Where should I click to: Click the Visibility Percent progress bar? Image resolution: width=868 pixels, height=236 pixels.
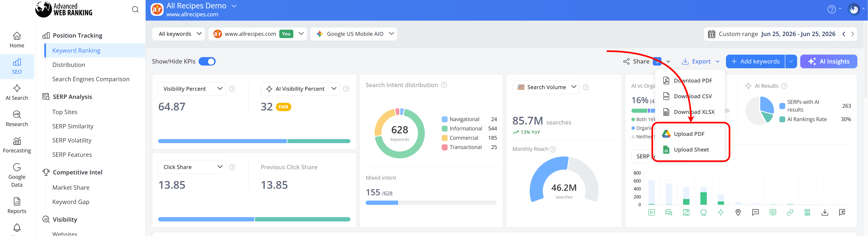click(x=254, y=141)
